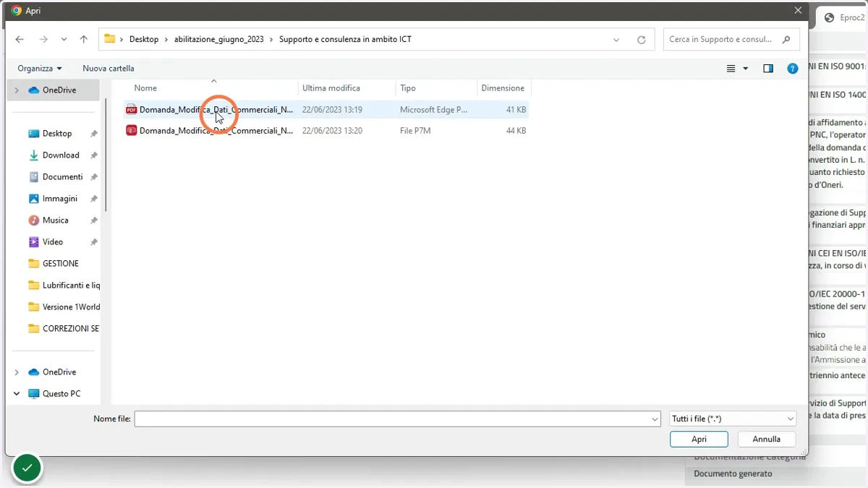This screenshot has height=488, width=868.
Task: Click the Nome file text field
Action: click(393, 419)
